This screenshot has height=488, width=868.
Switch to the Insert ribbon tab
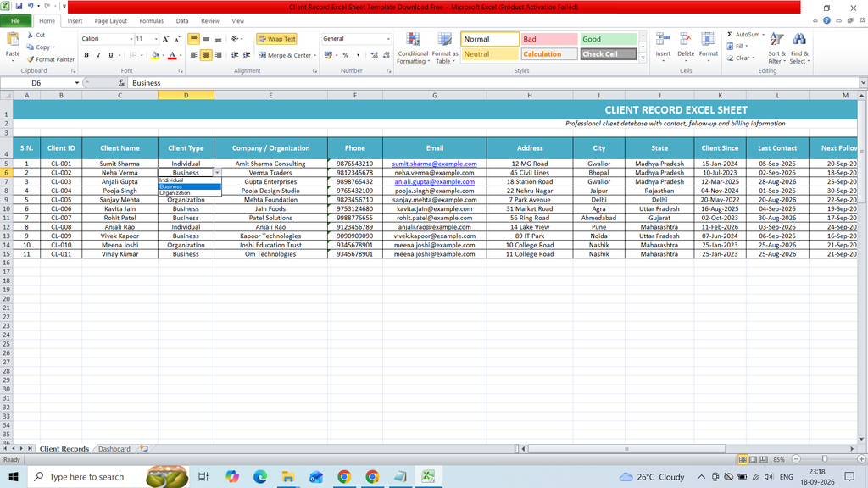point(75,21)
